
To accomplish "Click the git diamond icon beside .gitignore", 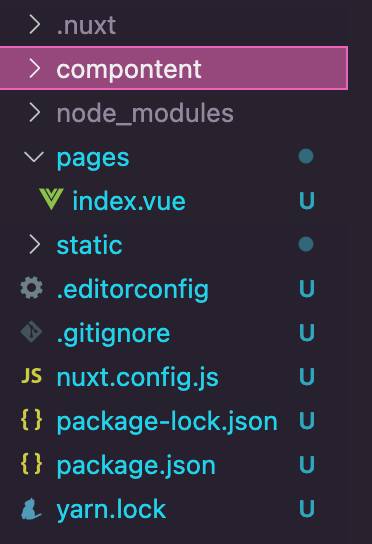I will [31, 332].
